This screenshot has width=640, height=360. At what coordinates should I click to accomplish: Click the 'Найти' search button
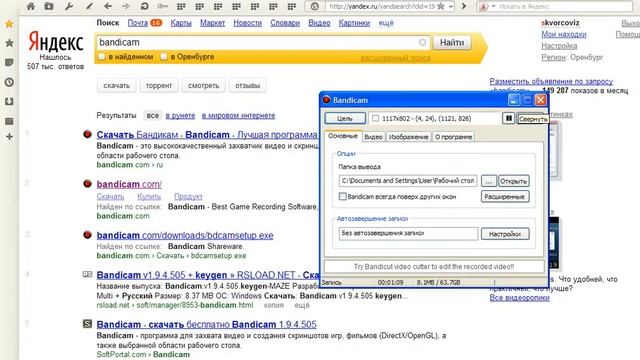coord(452,42)
